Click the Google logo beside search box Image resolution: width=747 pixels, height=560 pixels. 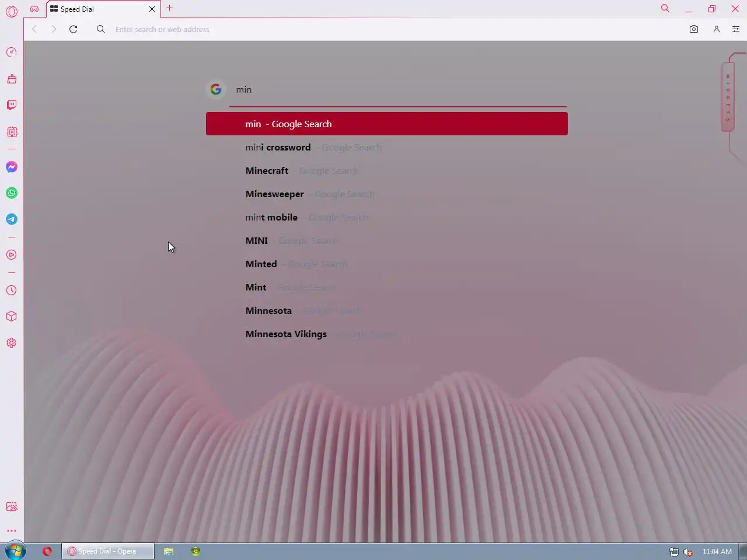(216, 89)
